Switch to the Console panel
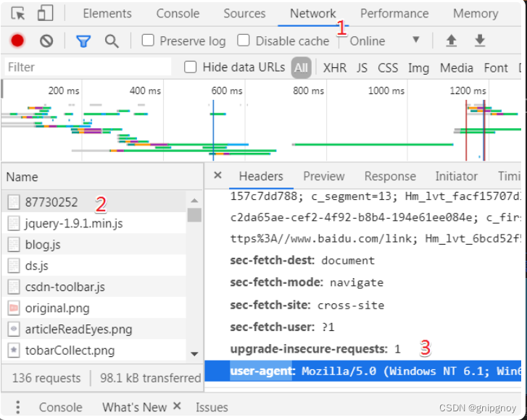Image resolution: width=527 pixels, height=420 pixels. [x=178, y=14]
